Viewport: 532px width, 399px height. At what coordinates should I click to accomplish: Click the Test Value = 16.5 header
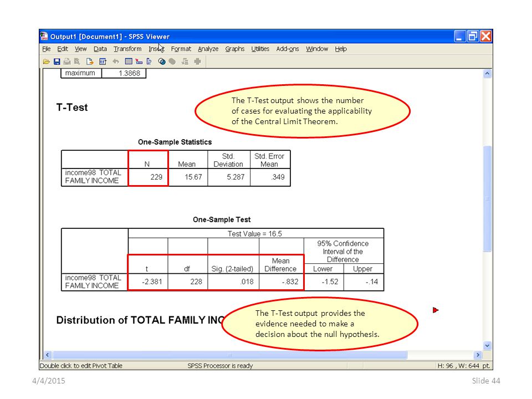pos(256,233)
